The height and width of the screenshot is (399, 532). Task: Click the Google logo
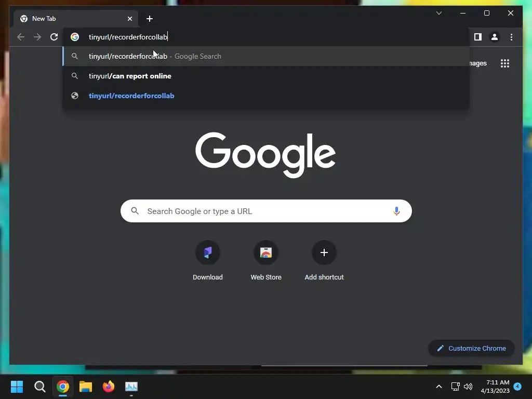point(265,155)
